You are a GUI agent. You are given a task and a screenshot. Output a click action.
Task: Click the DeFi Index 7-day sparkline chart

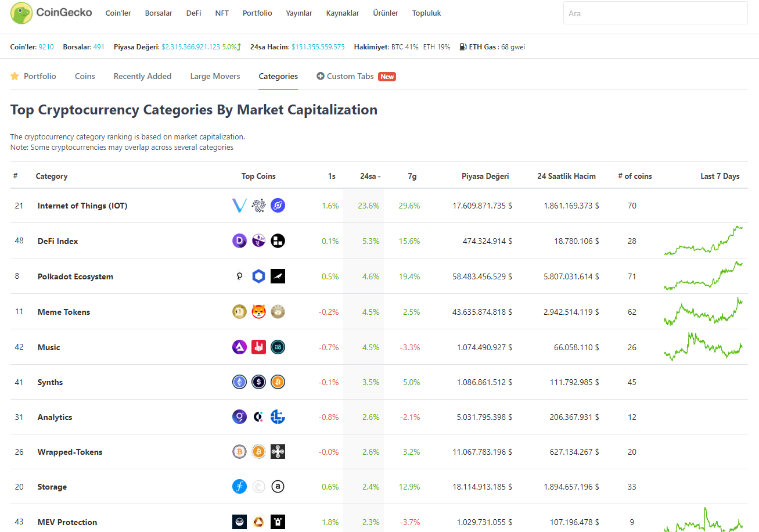pyautogui.click(x=703, y=241)
